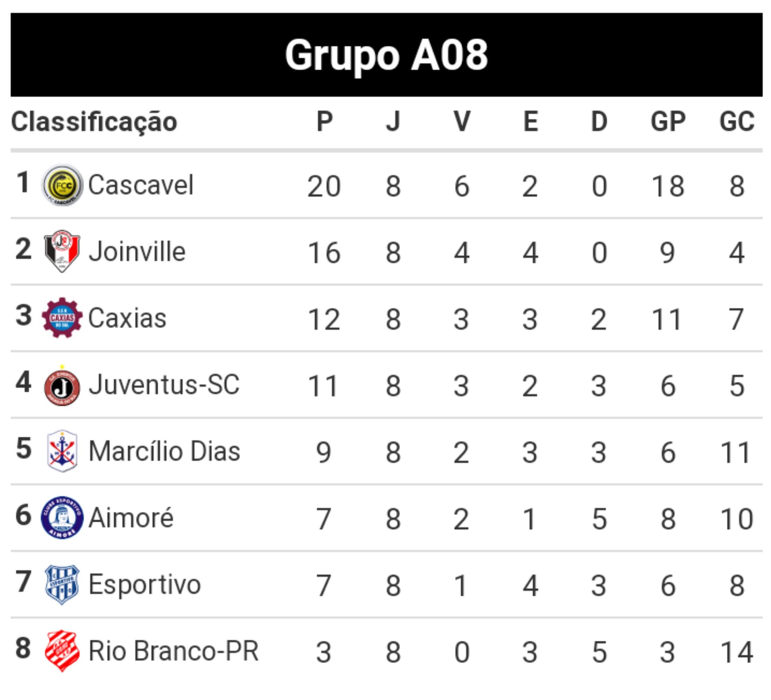The height and width of the screenshot is (700, 771).
Task: Click the Rio Branco-PR red crest
Action: (x=62, y=651)
